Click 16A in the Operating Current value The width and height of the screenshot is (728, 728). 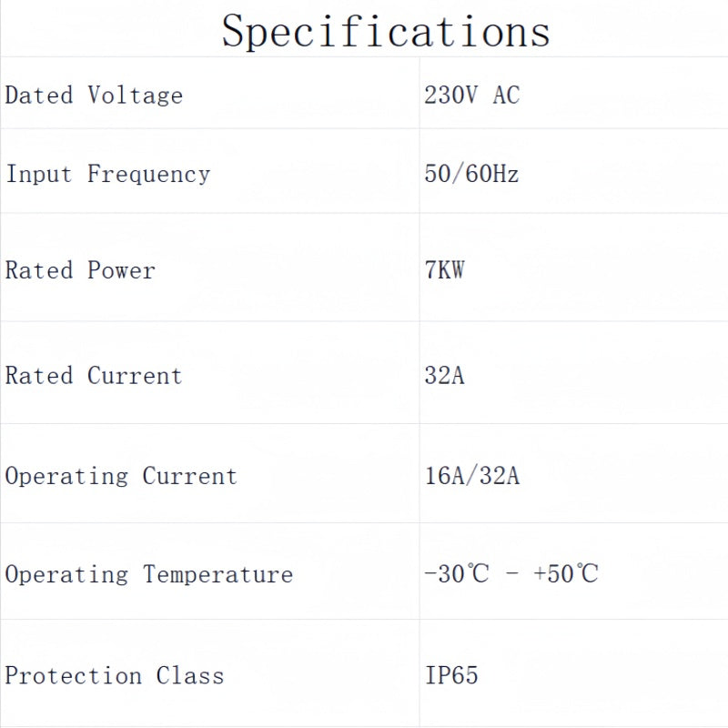444,476
